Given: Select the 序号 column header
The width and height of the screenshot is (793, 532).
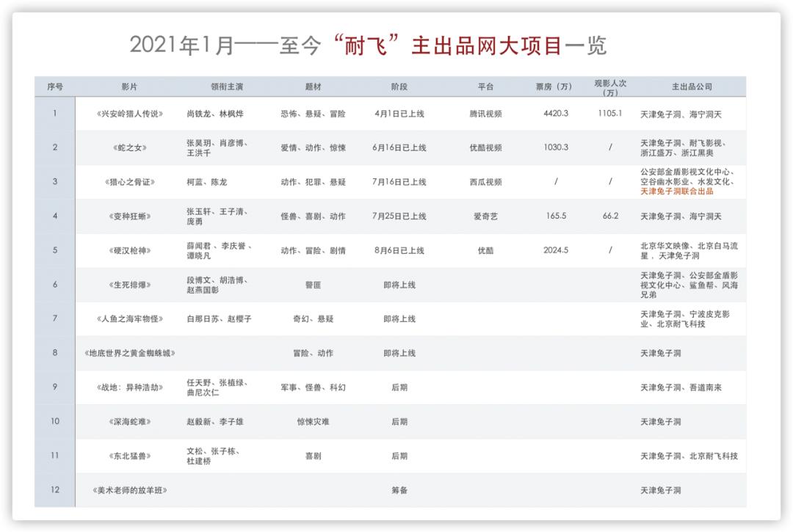Looking at the screenshot, I should (54, 86).
